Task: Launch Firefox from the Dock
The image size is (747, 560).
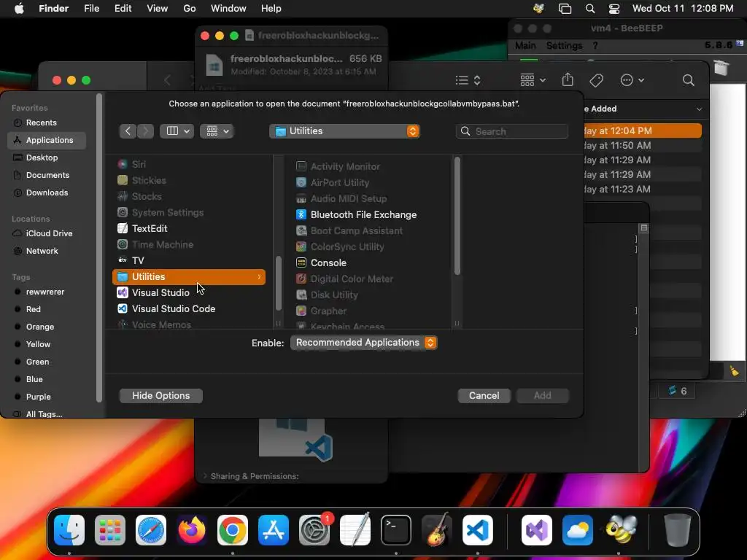Action: [x=192, y=530]
